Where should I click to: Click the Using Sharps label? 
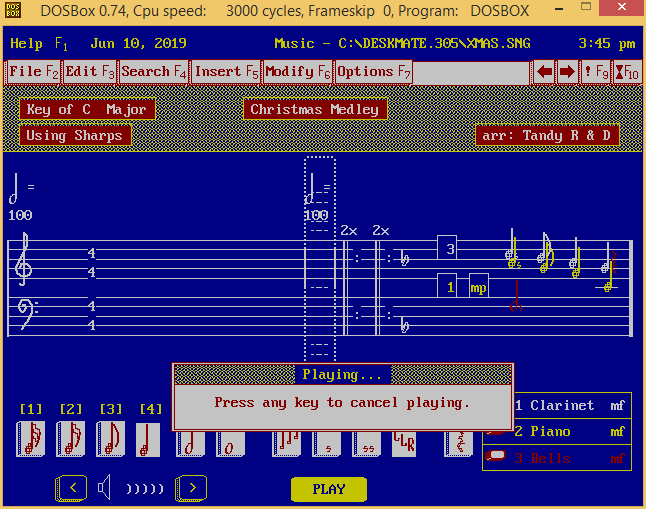(x=75, y=136)
